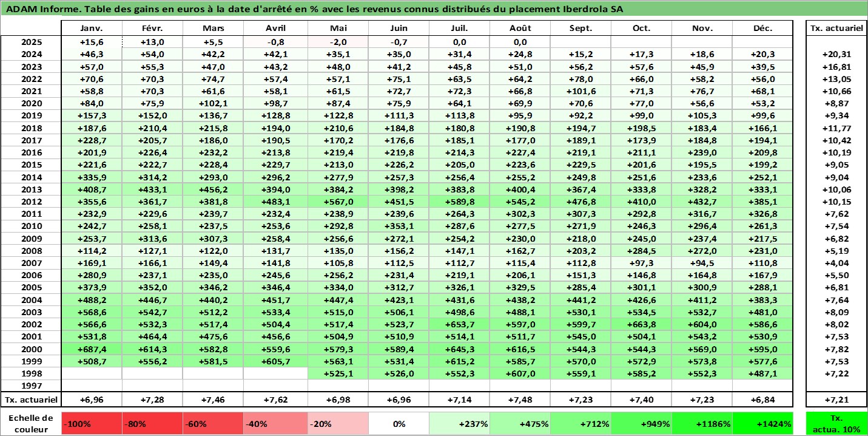Select cell +101,6 for September 2021
868x436 pixels.
[581, 91]
